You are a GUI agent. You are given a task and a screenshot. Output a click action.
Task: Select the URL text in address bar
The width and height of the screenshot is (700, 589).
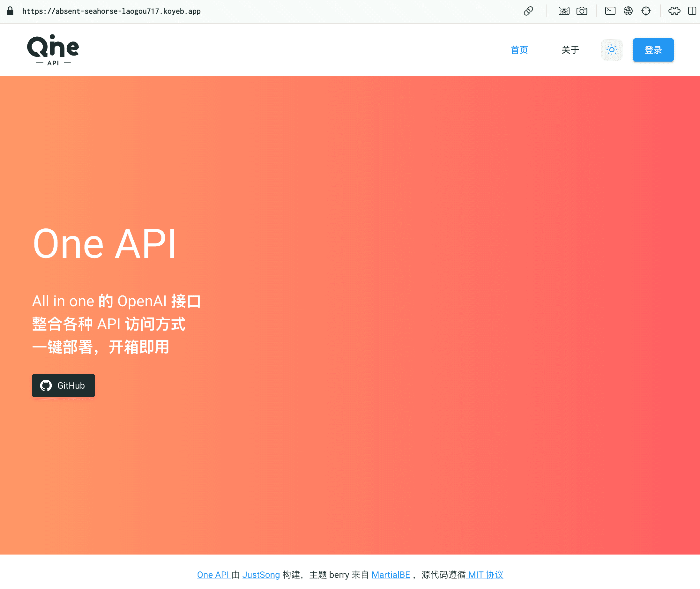pyautogui.click(x=111, y=11)
